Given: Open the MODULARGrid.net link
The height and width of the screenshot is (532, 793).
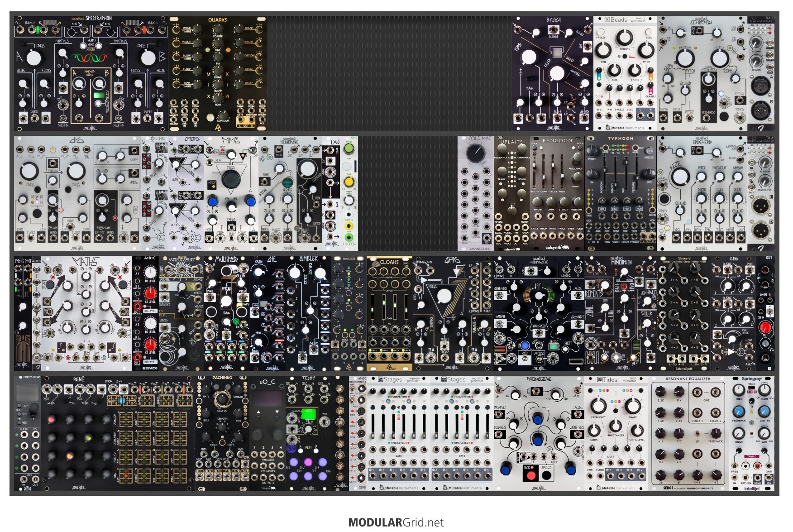Looking at the screenshot, I should coord(396,522).
